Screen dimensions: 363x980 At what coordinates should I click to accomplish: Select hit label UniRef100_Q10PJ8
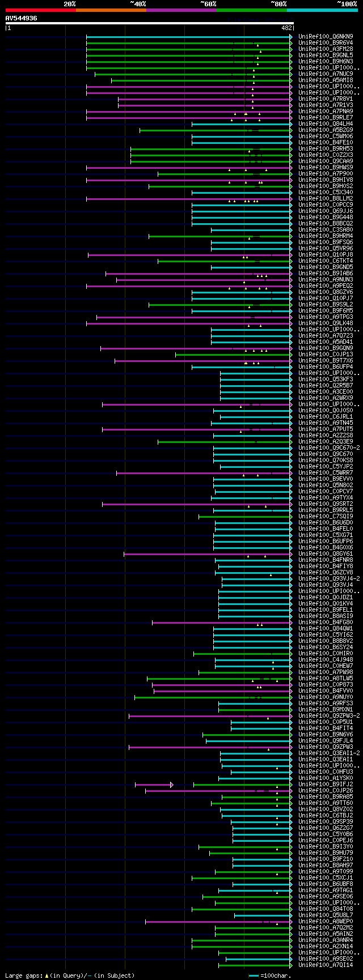pyautogui.click(x=326, y=254)
